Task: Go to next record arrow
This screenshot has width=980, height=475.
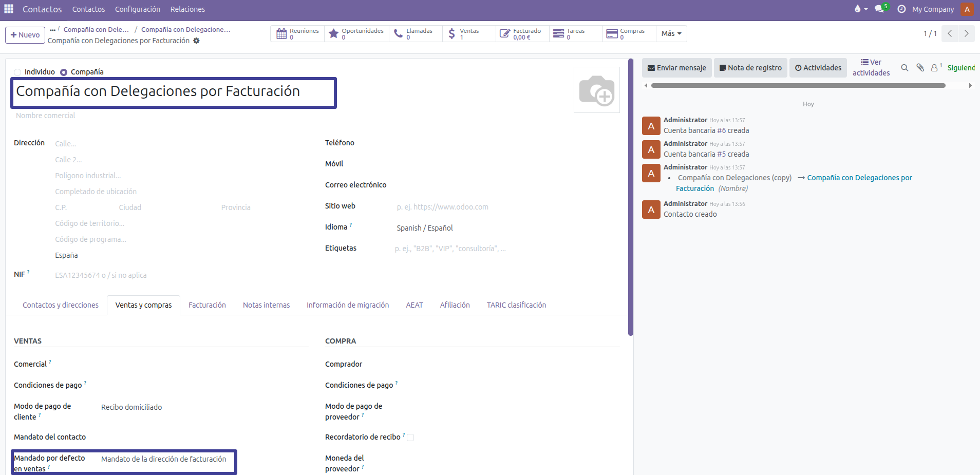Action: pyautogui.click(x=966, y=33)
